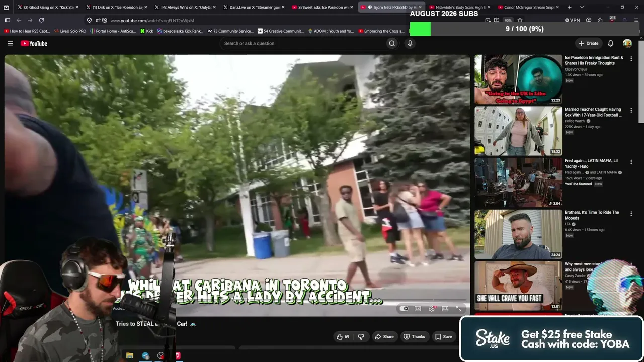Image resolution: width=644 pixels, height=362 pixels.
Task: Open the YouTube account avatar menu
Action: [627, 43]
